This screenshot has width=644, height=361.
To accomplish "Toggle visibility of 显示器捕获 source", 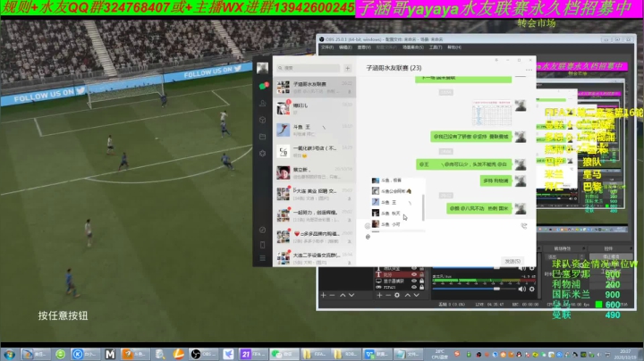I will pyautogui.click(x=414, y=281).
